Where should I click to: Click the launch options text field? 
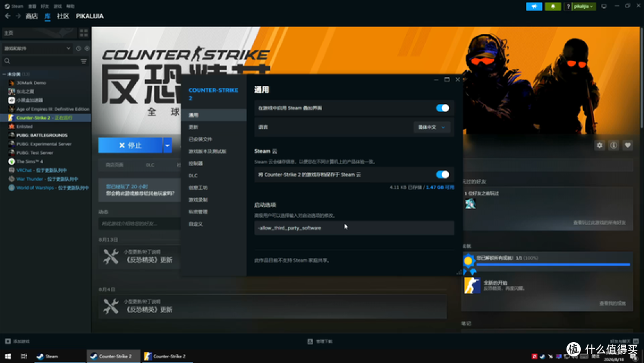(x=354, y=228)
